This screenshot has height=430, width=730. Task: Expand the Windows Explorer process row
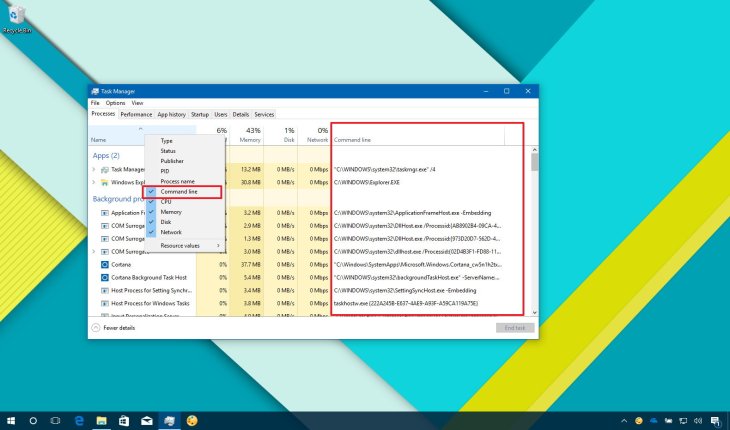94,182
